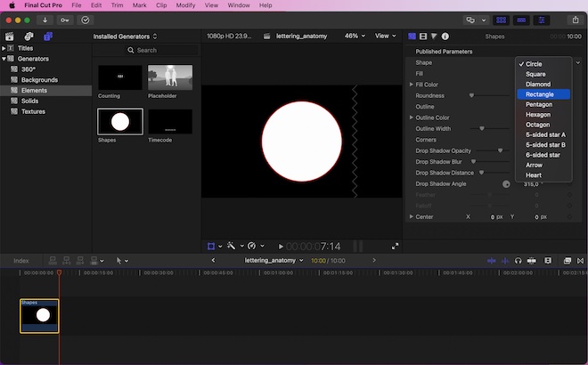Select the Backgrounds generator category
The image size is (588, 365).
[x=39, y=80]
